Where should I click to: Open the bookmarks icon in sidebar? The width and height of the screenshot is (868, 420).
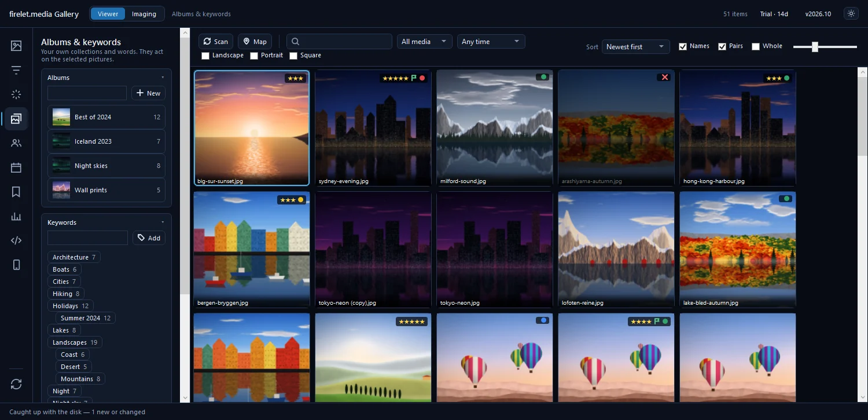pyautogui.click(x=16, y=192)
